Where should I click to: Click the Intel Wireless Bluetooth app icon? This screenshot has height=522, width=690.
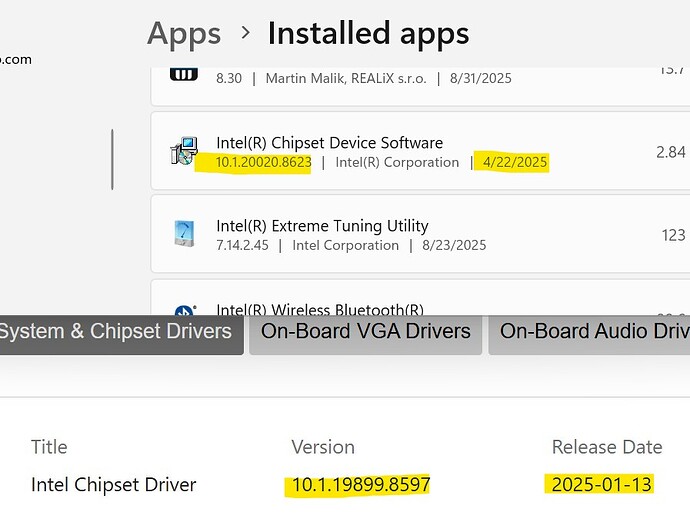183,311
